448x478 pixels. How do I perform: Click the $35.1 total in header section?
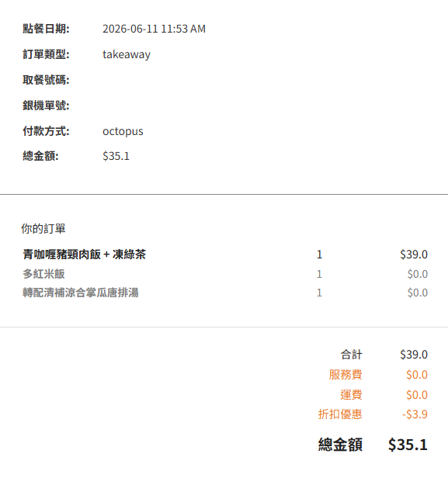tap(116, 156)
